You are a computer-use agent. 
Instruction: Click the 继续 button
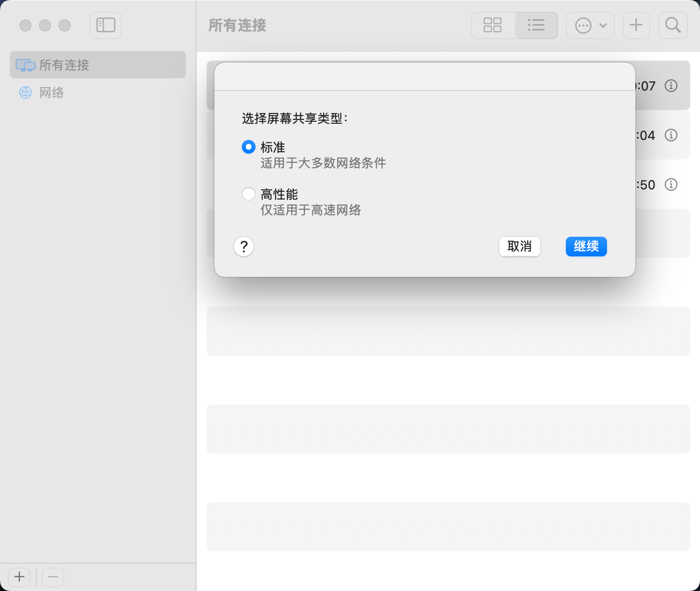coord(586,247)
